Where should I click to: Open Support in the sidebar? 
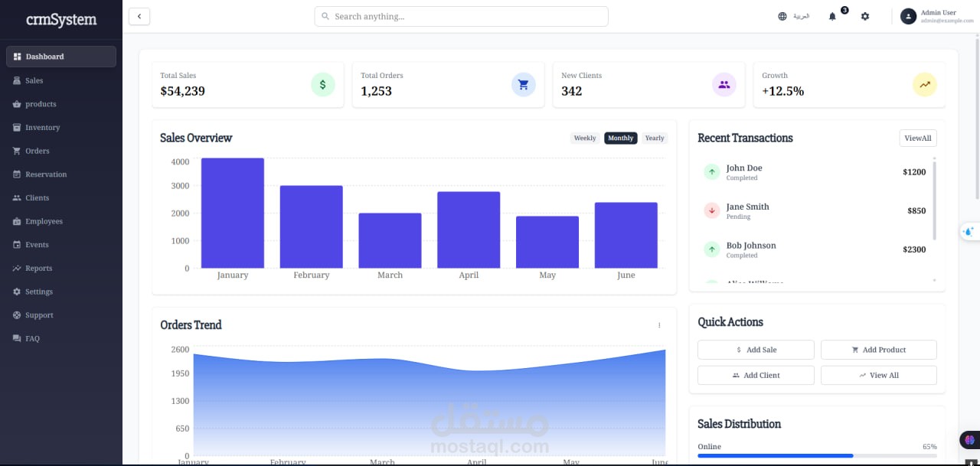(x=61, y=315)
